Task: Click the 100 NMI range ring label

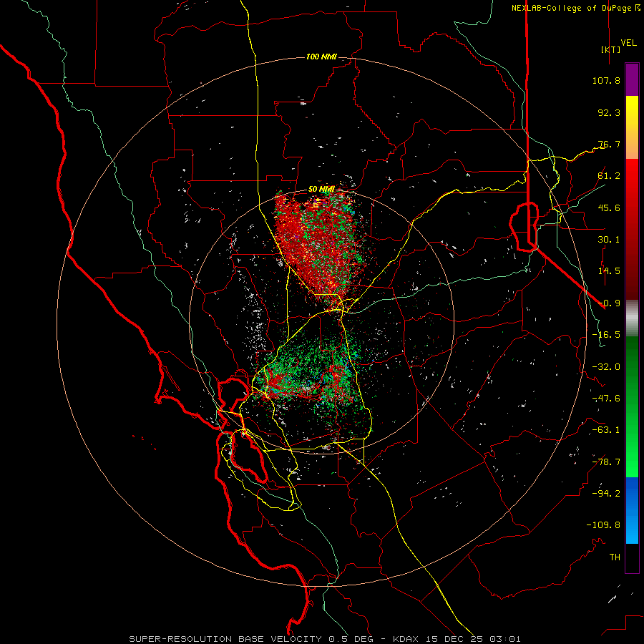Action: (321, 57)
